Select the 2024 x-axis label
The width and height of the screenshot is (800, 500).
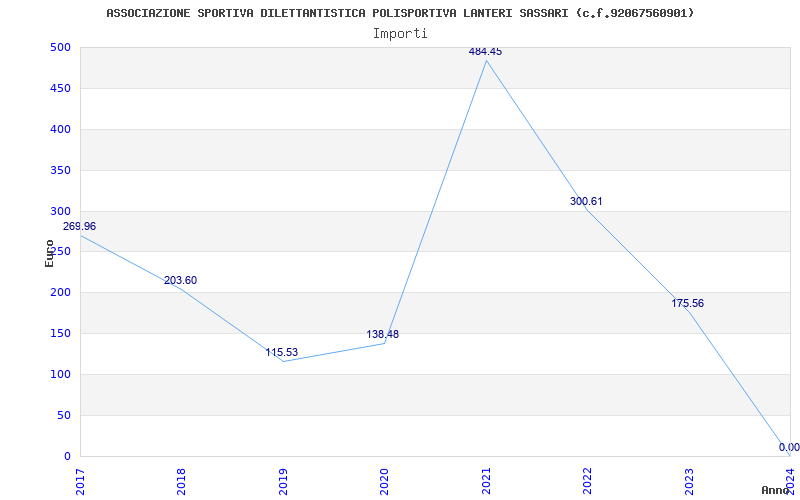(790, 481)
